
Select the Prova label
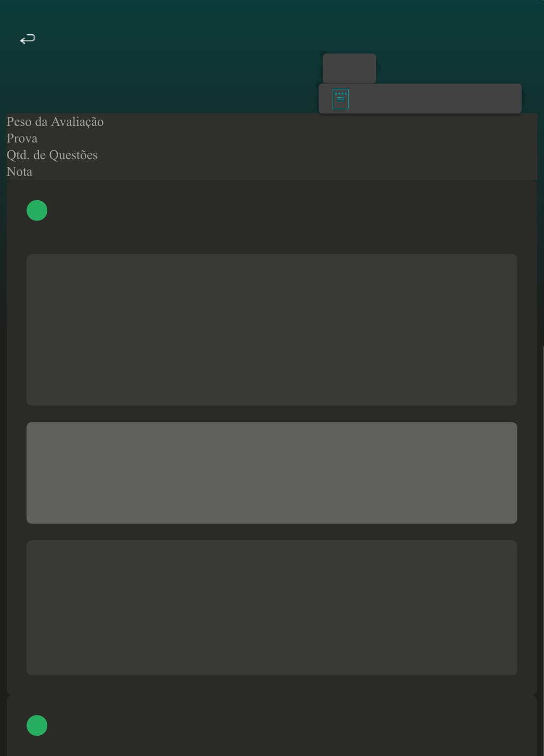[x=22, y=138]
